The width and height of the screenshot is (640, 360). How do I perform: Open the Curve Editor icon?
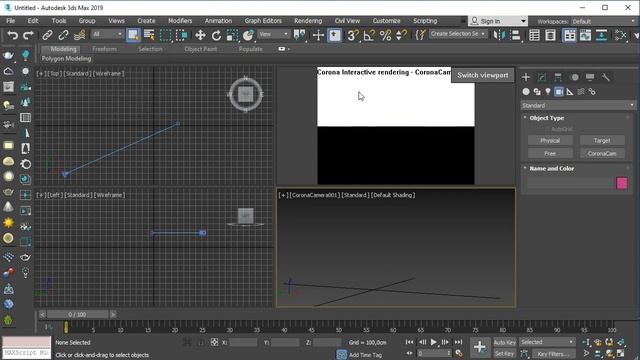click(x=585, y=36)
